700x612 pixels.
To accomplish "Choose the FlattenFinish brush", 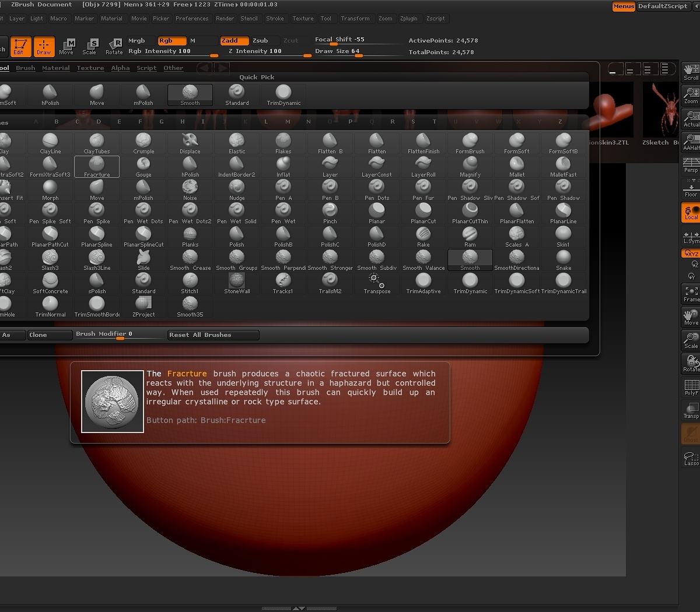I will (423, 143).
